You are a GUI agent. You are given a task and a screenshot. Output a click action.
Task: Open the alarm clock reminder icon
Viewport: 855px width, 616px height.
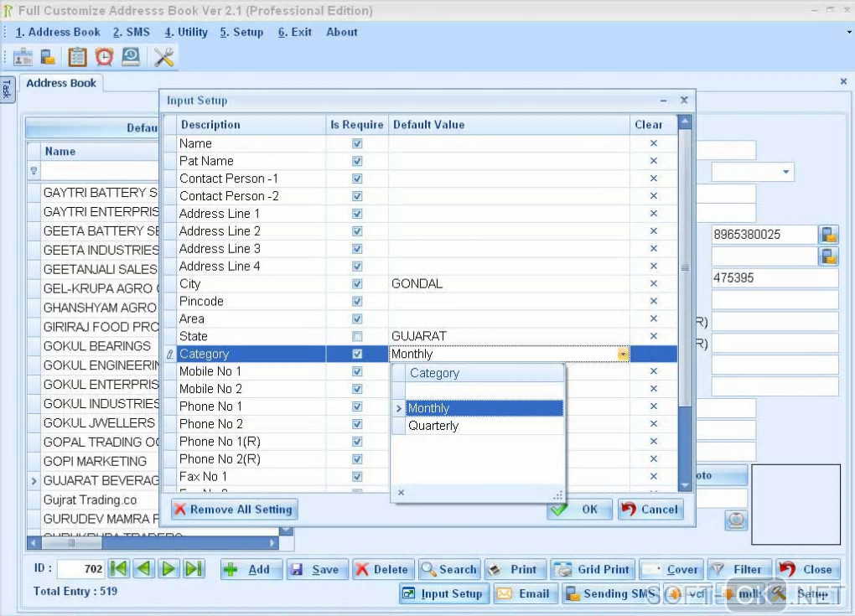[104, 57]
